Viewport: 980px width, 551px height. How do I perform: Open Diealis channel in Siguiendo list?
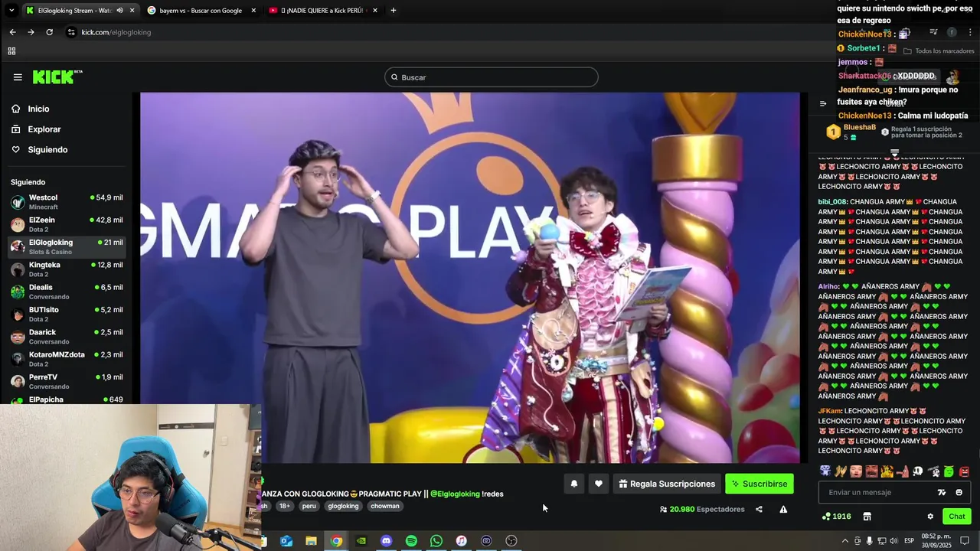coord(66,292)
